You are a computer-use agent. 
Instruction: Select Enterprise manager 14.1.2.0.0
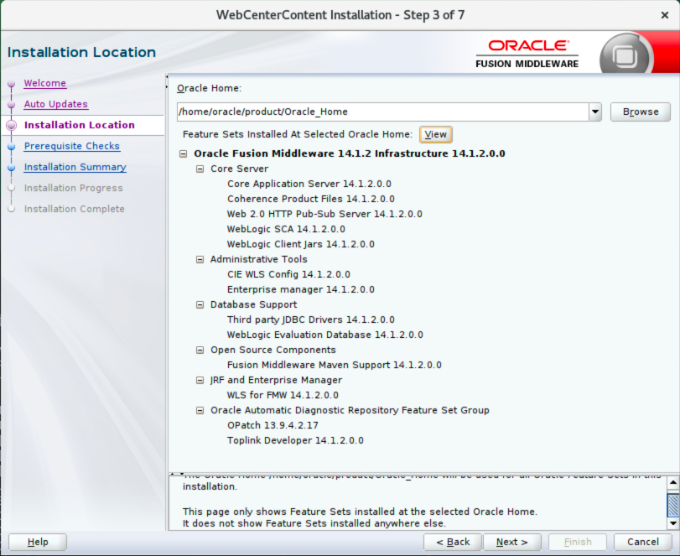pyautogui.click(x=301, y=290)
